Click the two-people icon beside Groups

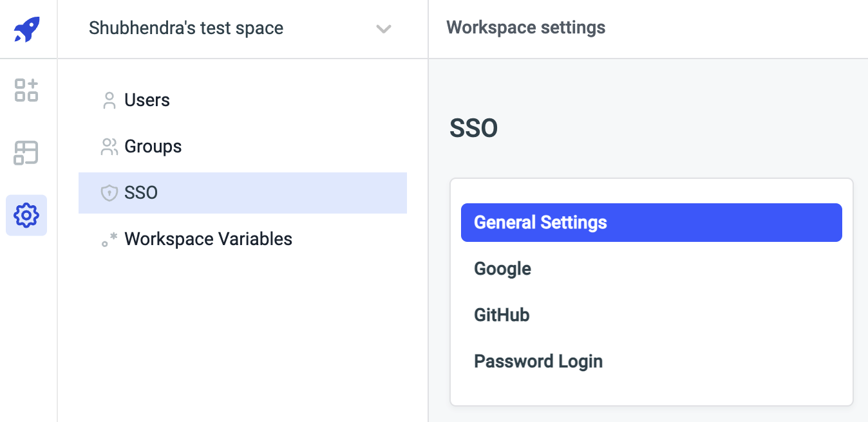click(109, 147)
